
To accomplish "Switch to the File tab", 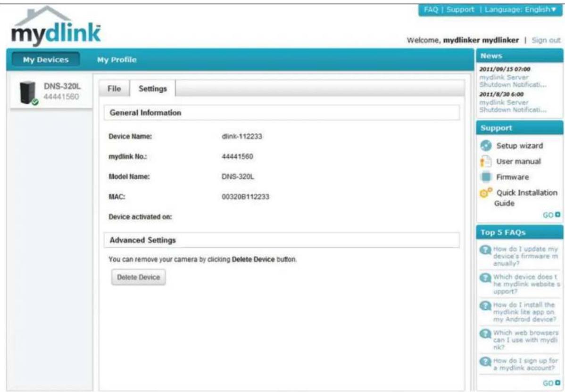I will coord(114,89).
